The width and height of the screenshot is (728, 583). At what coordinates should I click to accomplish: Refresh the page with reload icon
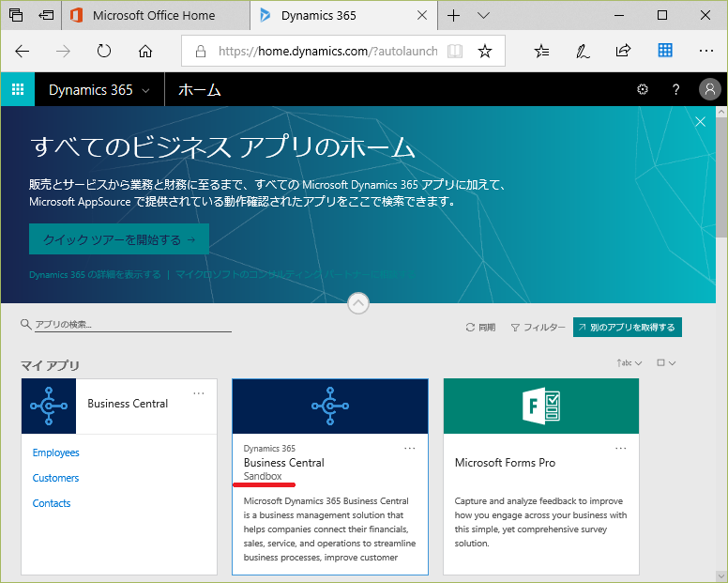[103, 51]
